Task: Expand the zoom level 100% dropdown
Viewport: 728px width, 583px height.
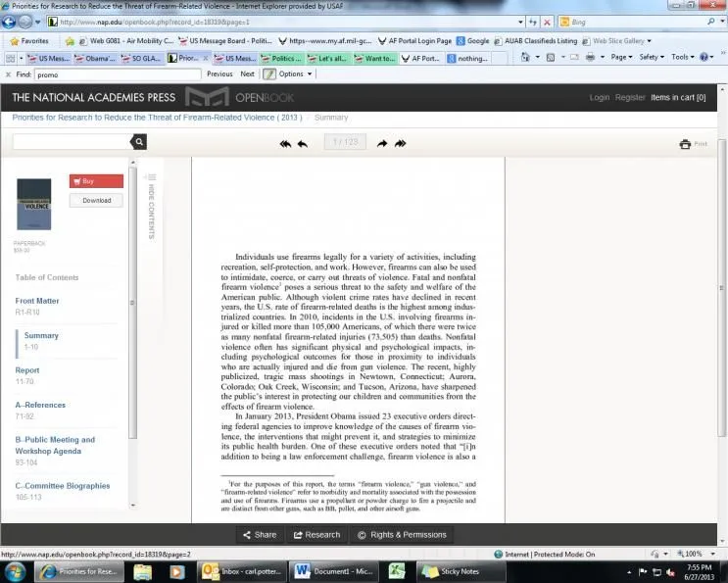Action: tap(698, 555)
